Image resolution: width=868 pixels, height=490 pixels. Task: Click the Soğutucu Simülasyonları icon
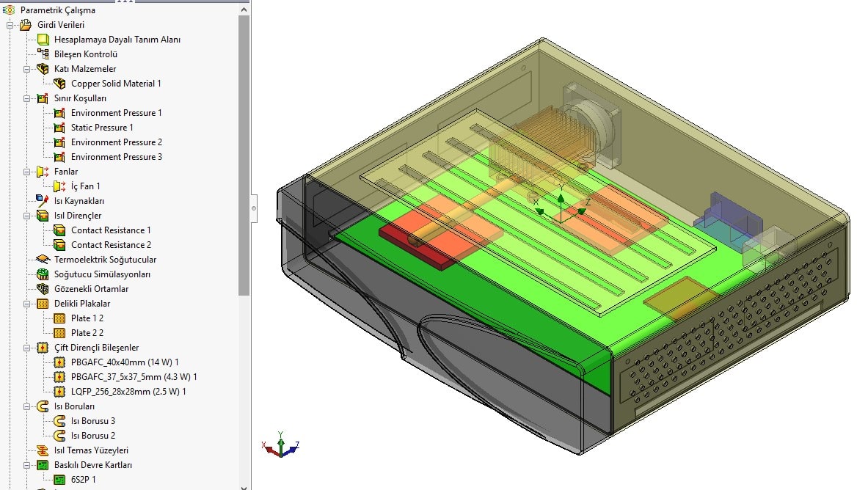pos(43,274)
